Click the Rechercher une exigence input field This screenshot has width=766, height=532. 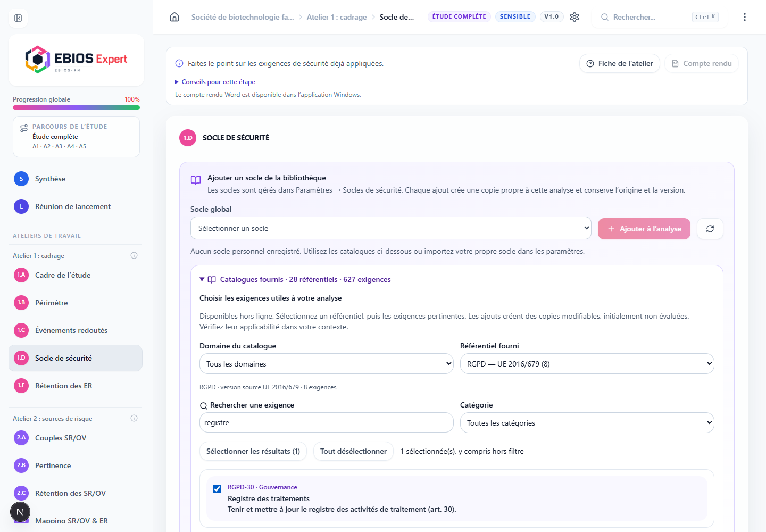327,423
